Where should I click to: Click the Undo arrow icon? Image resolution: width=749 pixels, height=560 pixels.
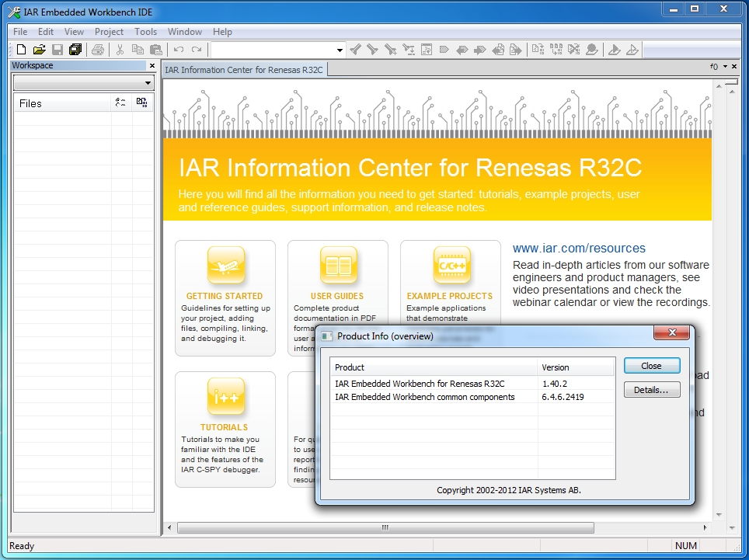[179, 49]
